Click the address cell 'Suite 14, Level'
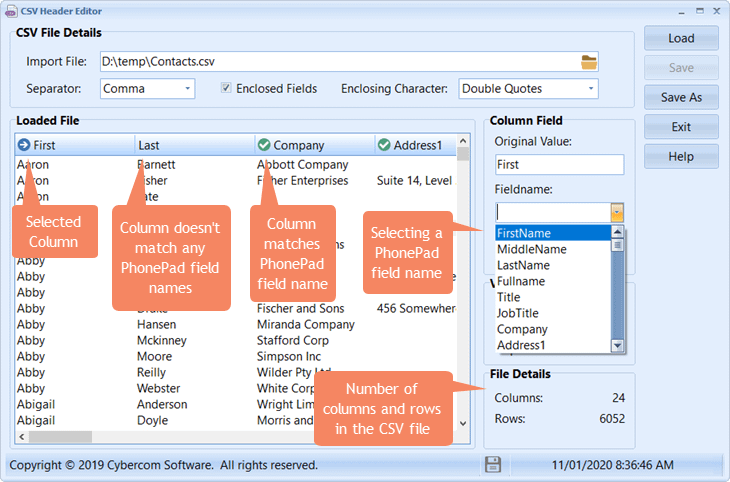The image size is (730, 482). 414,180
